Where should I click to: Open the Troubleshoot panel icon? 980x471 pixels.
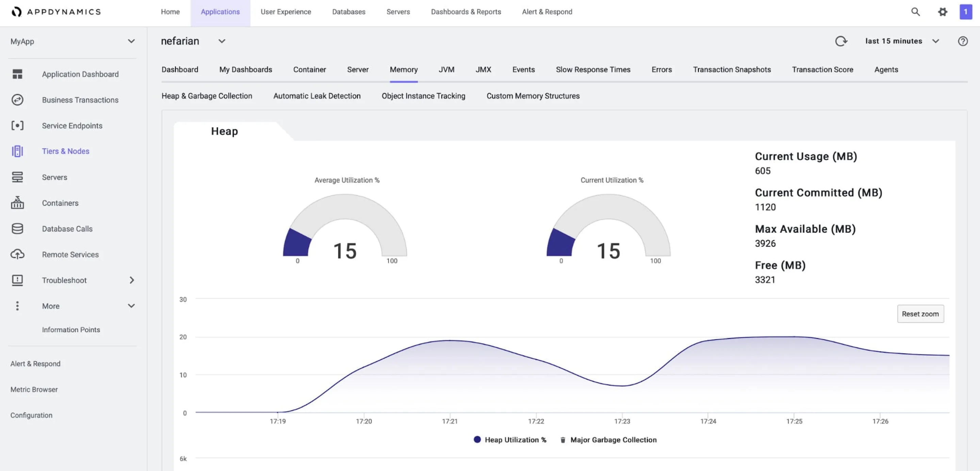tap(17, 280)
